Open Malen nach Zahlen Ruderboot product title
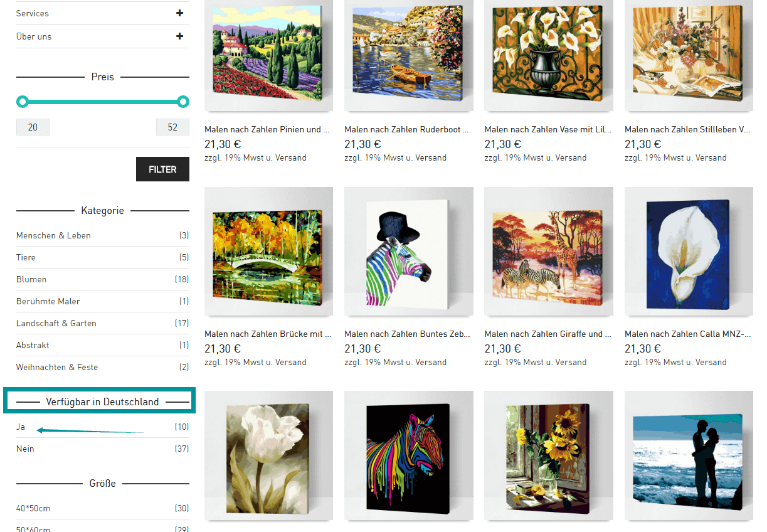This screenshot has height=532, width=767. pos(406,130)
